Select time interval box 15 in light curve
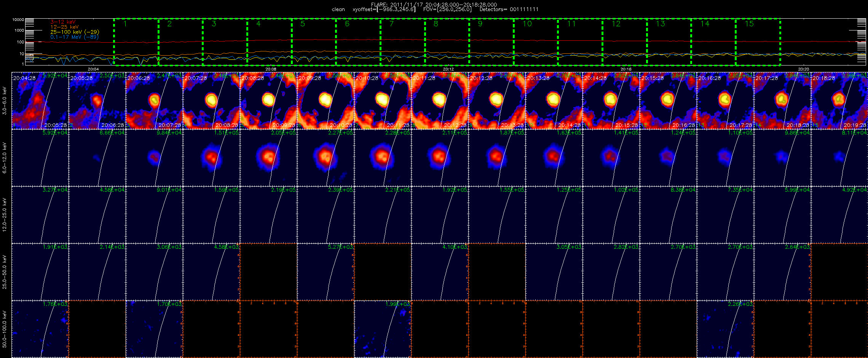Image resolution: width=868 pixels, height=358 pixels. coord(758,42)
